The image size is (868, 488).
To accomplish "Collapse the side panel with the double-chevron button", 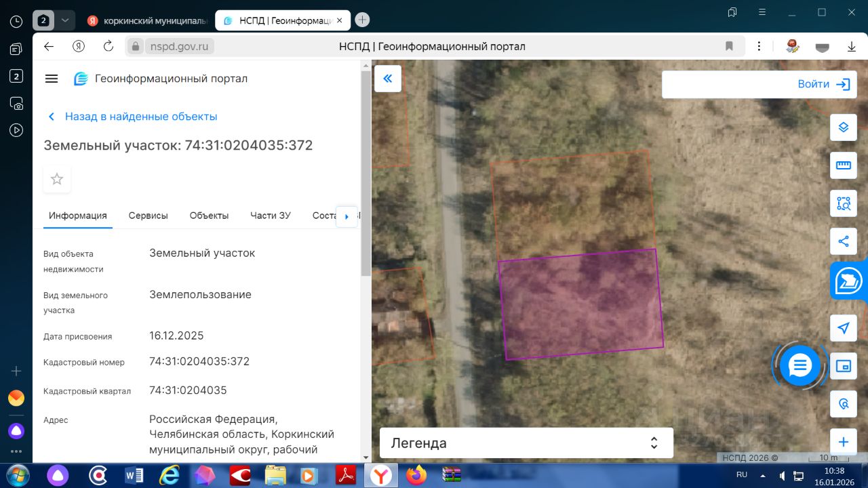I will 388,79.
